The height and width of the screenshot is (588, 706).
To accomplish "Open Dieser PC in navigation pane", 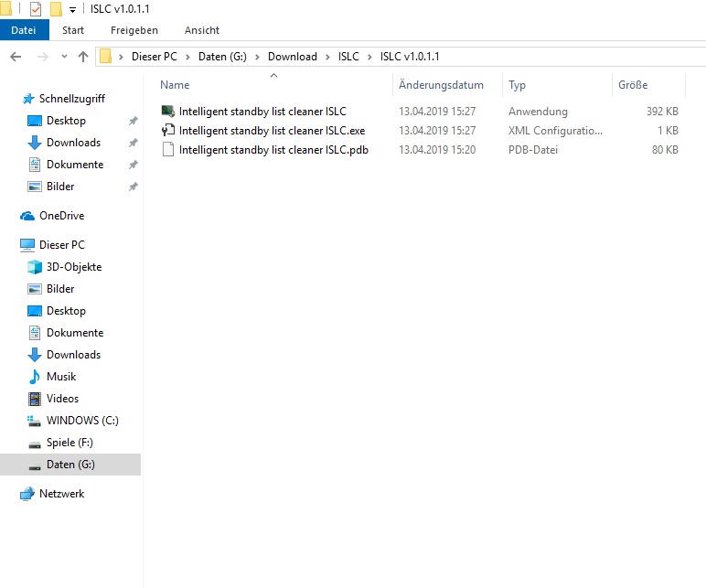I will click(x=61, y=245).
